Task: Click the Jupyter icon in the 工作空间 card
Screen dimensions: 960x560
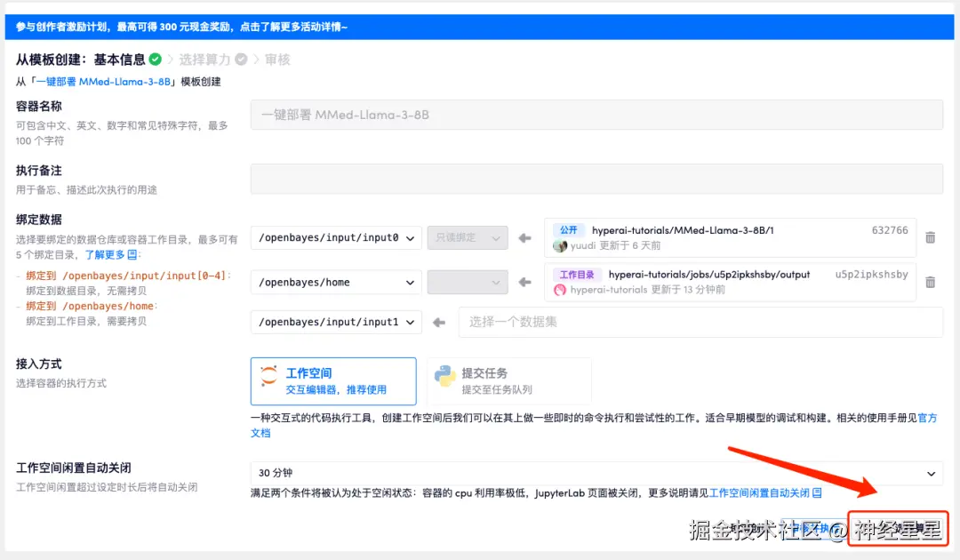Action: point(268,376)
